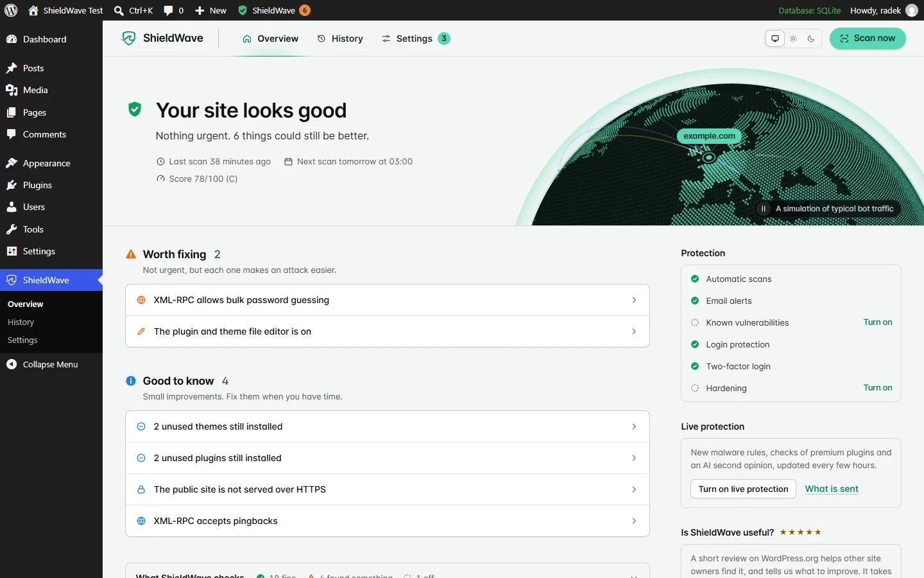Screen dimensions: 924x578
Task: Switch to dark theme moon icon
Action: click(x=811, y=39)
